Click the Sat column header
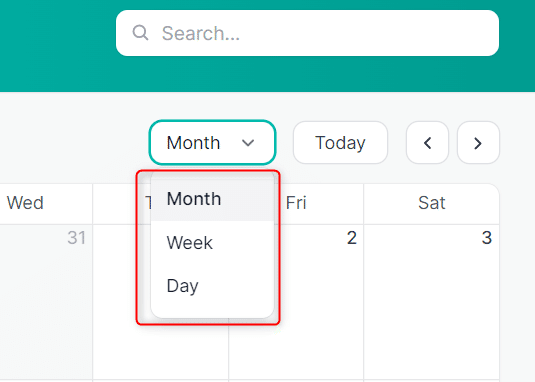The height and width of the screenshot is (382, 535). [x=432, y=203]
